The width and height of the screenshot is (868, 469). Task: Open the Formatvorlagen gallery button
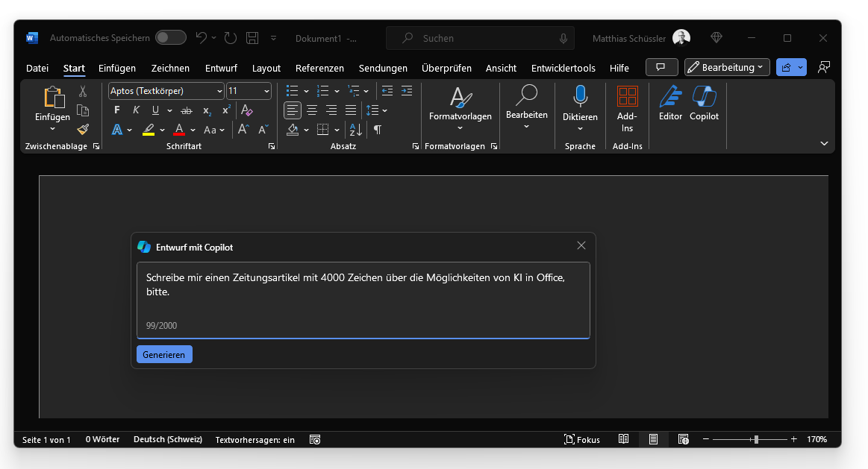(460, 108)
